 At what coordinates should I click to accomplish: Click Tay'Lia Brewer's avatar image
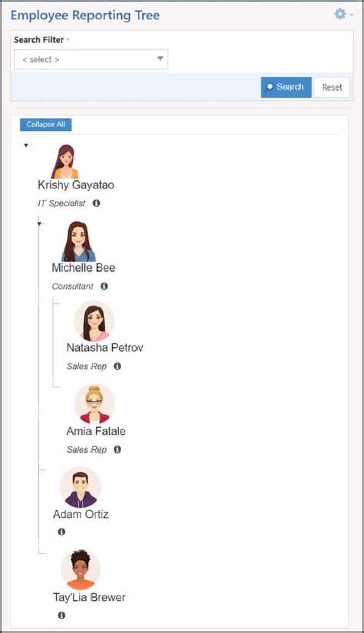[80, 570]
